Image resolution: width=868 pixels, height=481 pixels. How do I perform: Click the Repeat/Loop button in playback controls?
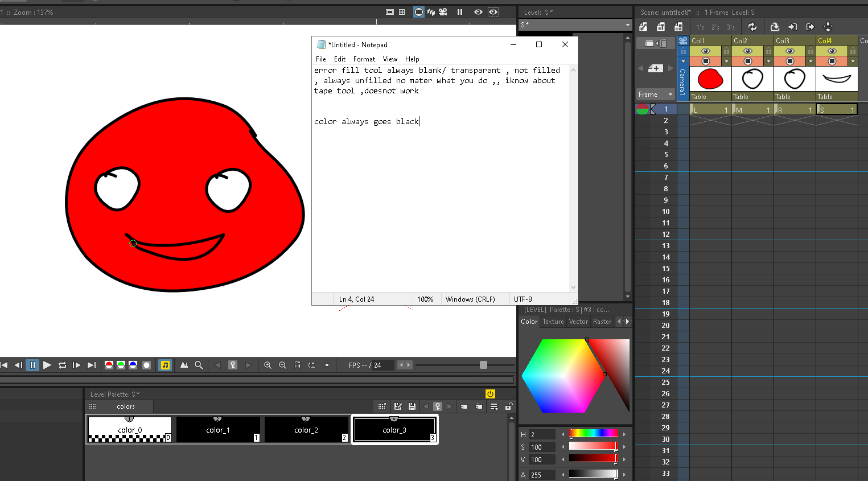pos(62,365)
